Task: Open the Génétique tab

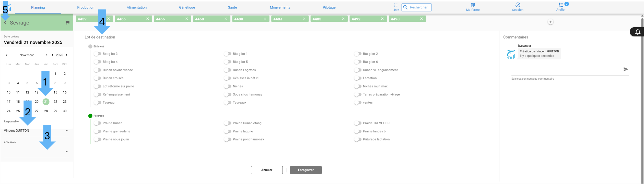Action: click(x=187, y=7)
